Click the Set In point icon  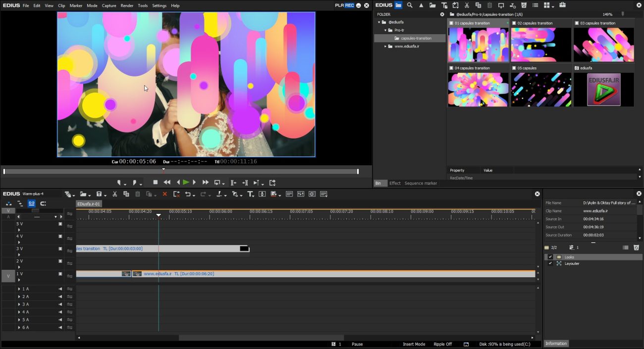tap(119, 183)
